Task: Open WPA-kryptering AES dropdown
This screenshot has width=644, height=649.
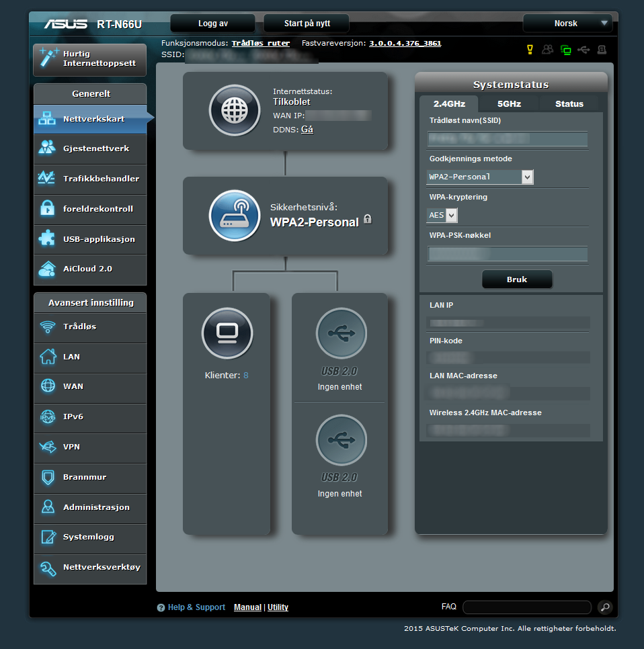Action: pyautogui.click(x=442, y=215)
